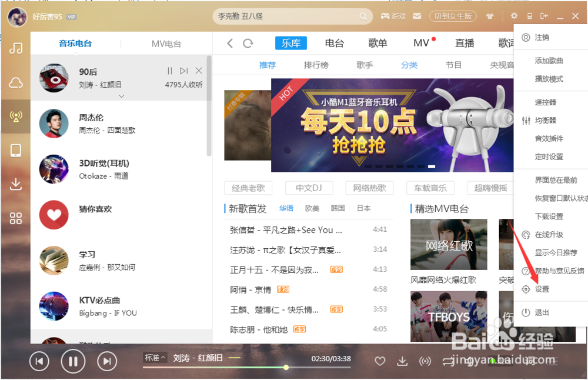Switch to mini mode icon
The image size is (588, 380).
pos(544,16)
